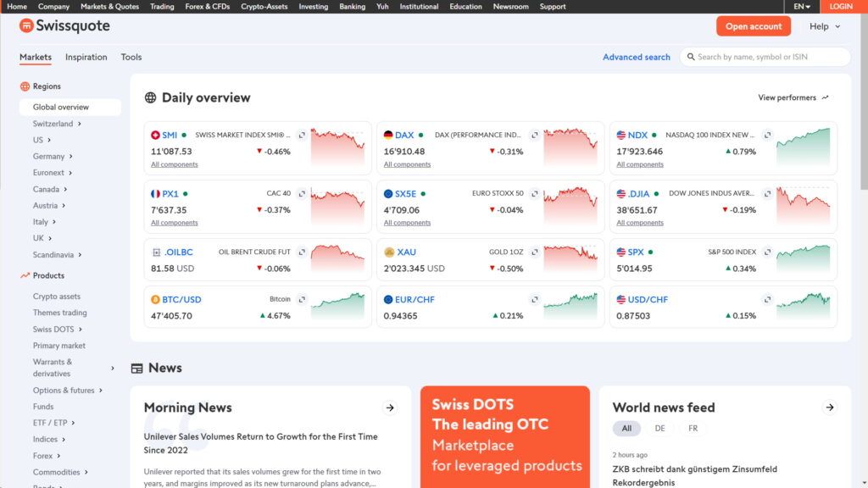Expand the Options & futures item

100,390
